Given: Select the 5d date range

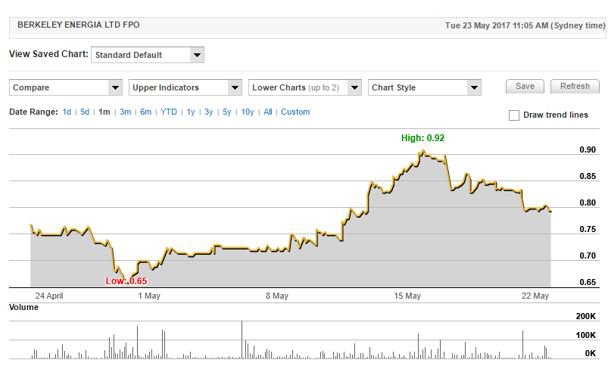Looking at the screenshot, I should pos(85,112).
